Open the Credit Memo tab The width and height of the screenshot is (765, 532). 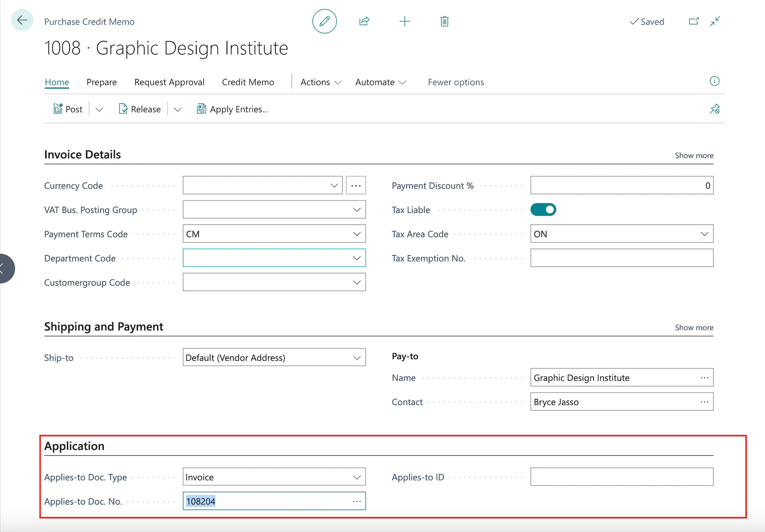(248, 82)
